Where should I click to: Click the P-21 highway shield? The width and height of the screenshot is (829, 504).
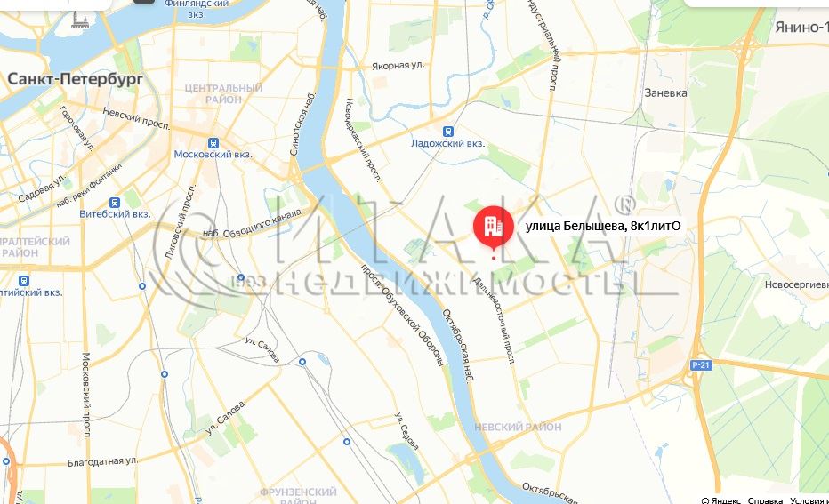tap(701, 365)
